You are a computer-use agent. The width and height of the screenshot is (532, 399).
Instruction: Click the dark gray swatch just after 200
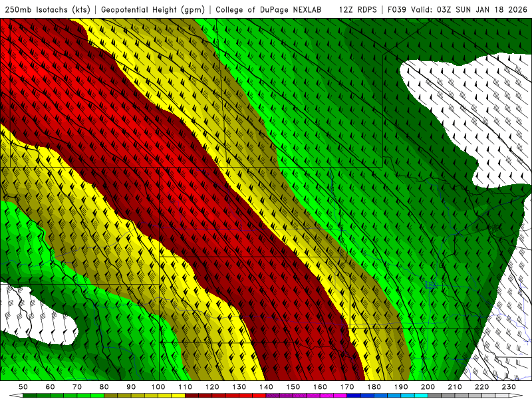click(435, 396)
